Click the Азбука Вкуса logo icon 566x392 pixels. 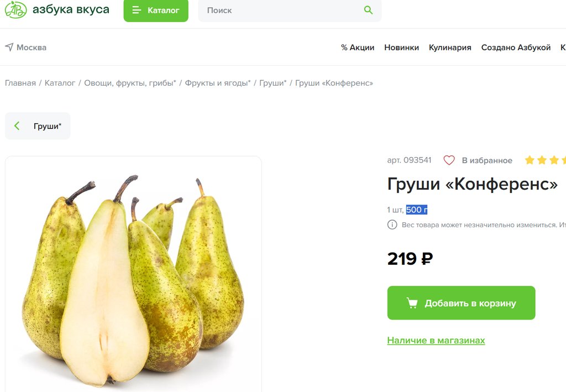pos(15,10)
